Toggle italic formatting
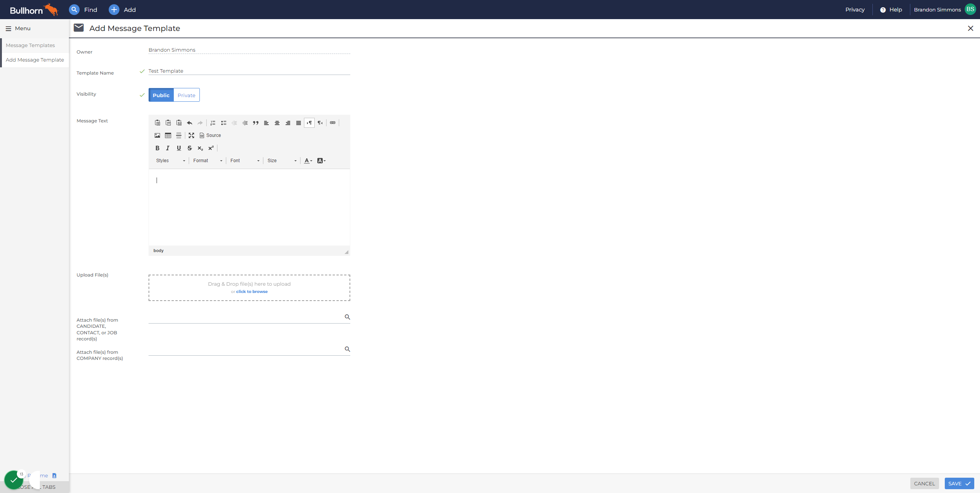 (x=168, y=148)
